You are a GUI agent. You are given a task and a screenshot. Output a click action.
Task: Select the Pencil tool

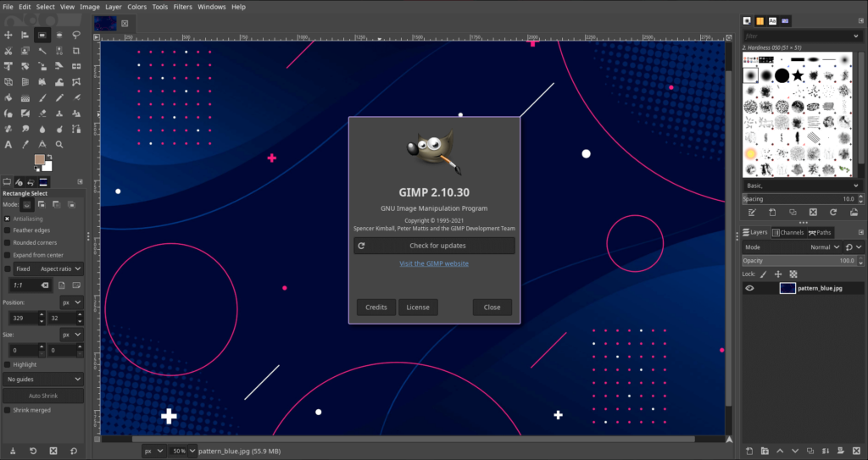59,98
